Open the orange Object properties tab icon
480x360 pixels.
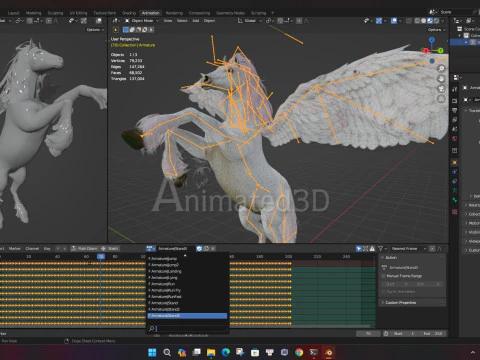coord(455,163)
